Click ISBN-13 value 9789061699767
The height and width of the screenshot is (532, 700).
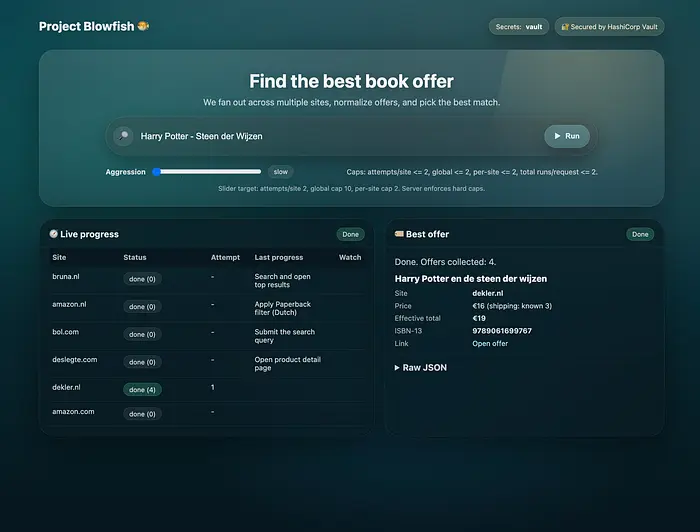502,331
